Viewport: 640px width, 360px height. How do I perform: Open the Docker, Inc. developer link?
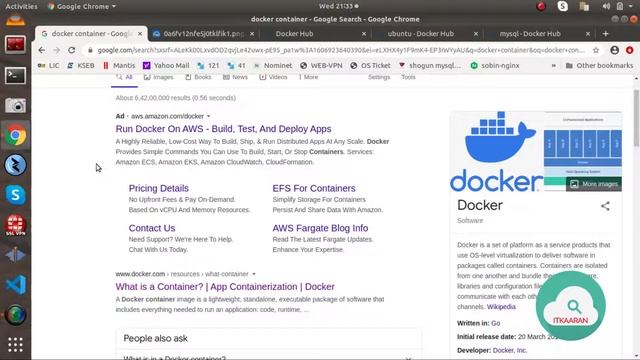tap(510, 350)
